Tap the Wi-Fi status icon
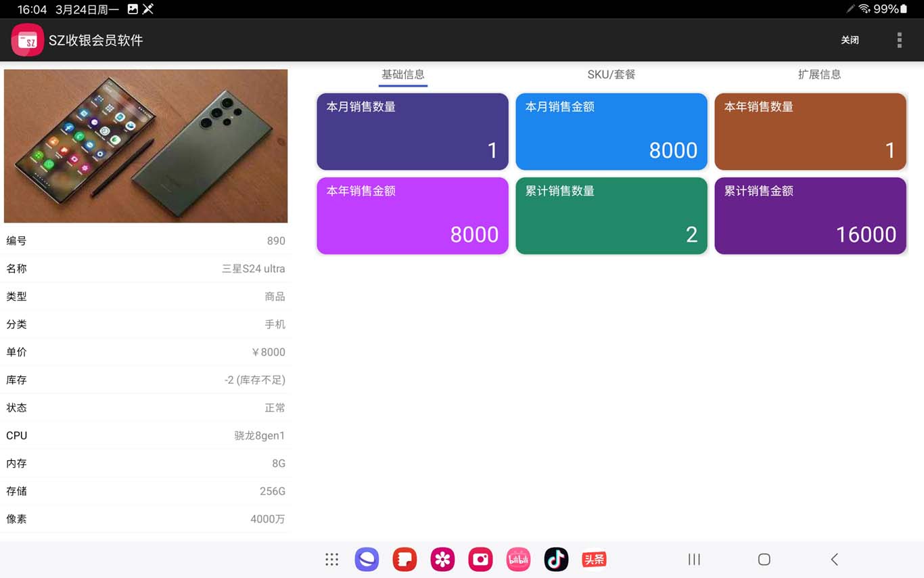The image size is (924, 578). (x=864, y=9)
